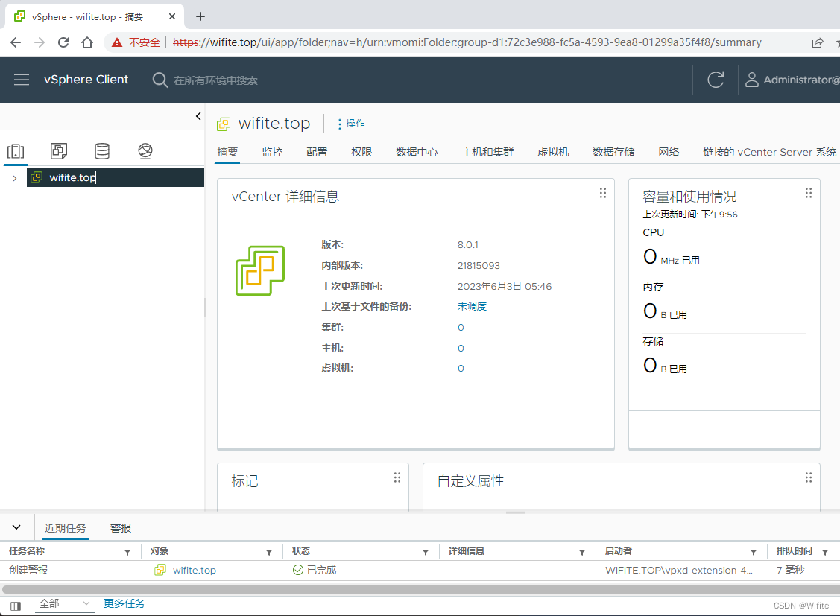Collapse the recent tasks bottom panel

point(16,527)
